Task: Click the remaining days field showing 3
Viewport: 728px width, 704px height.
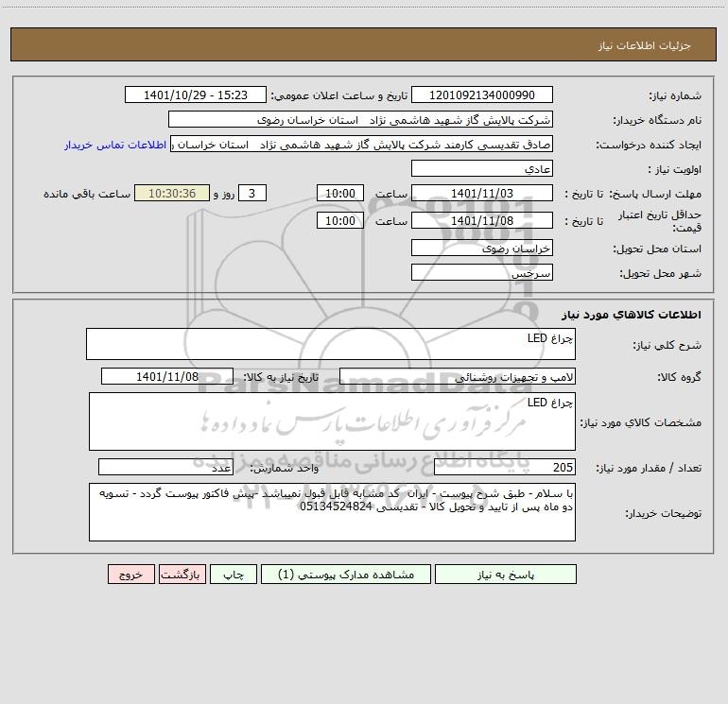Action: click(252, 193)
